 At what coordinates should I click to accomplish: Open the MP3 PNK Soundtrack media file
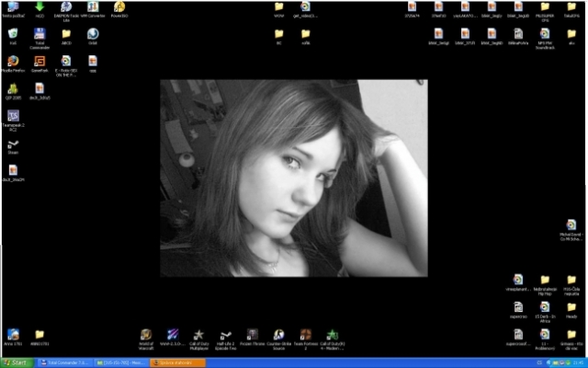coord(545,39)
